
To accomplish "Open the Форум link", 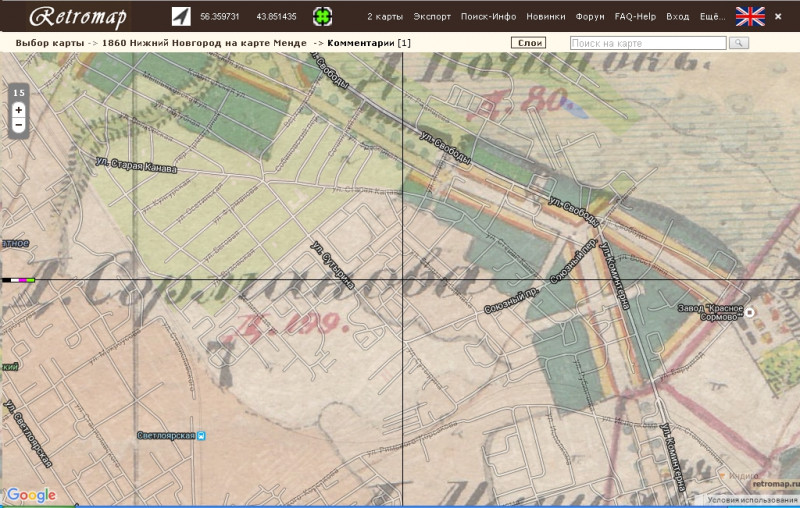I will tap(590, 16).
